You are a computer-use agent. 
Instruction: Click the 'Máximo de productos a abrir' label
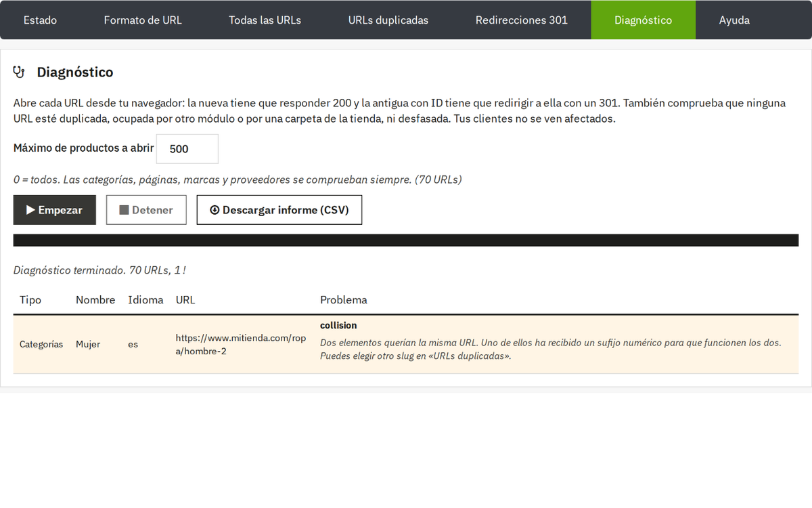84,148
